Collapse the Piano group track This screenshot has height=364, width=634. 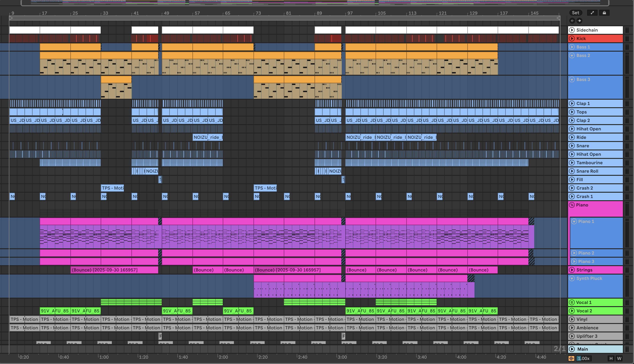pos(572,205)
